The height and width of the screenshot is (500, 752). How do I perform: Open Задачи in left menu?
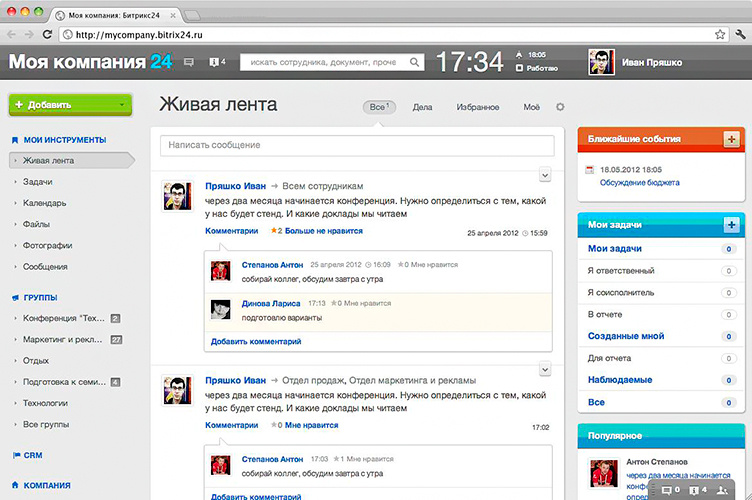point(37,182)
